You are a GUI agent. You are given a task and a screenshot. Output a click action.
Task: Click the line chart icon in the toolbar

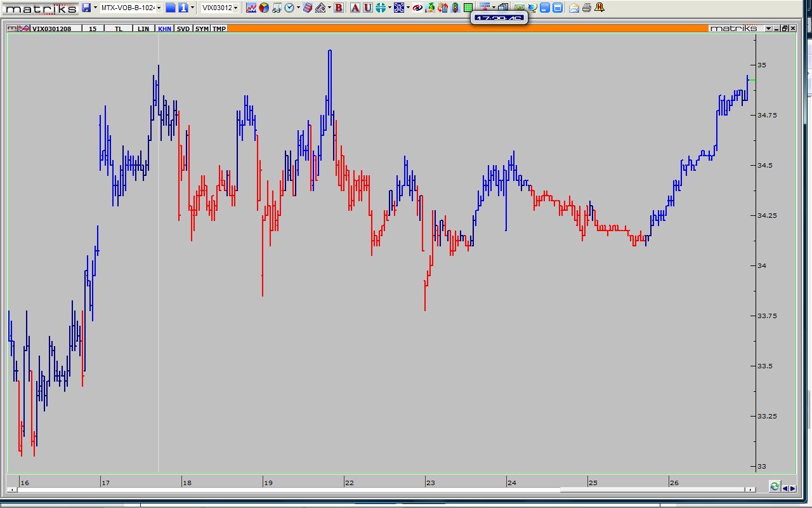251,8
